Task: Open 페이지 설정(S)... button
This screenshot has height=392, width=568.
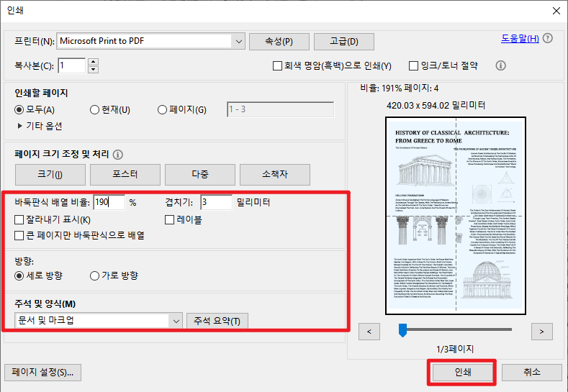Action: 42,373
